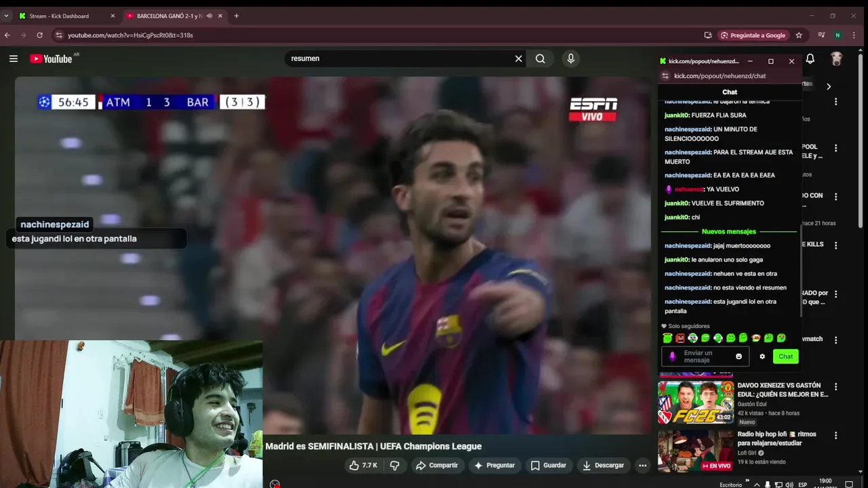Click the install app icon in address bar
Viewport: 868px width, 488px height.
[708, 35]
